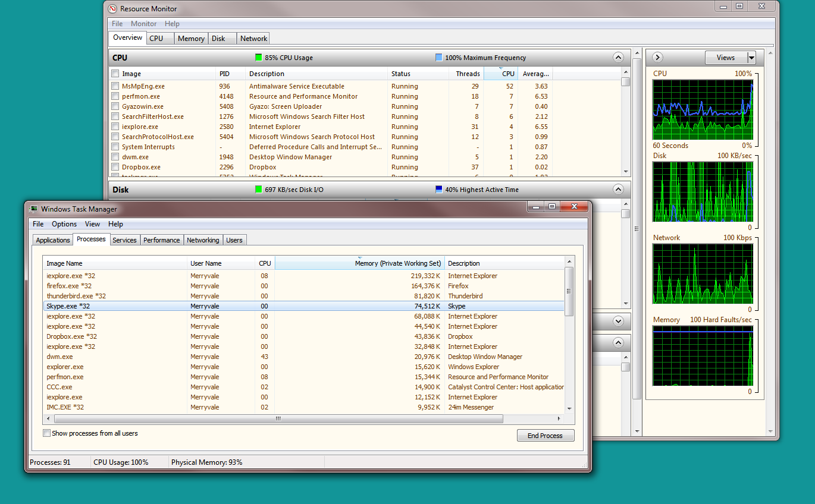Image resolution: width=815 pixels, height=504 pixels.
Task: Select the CCC.exe process row
Action: click(x=303, y=387)
